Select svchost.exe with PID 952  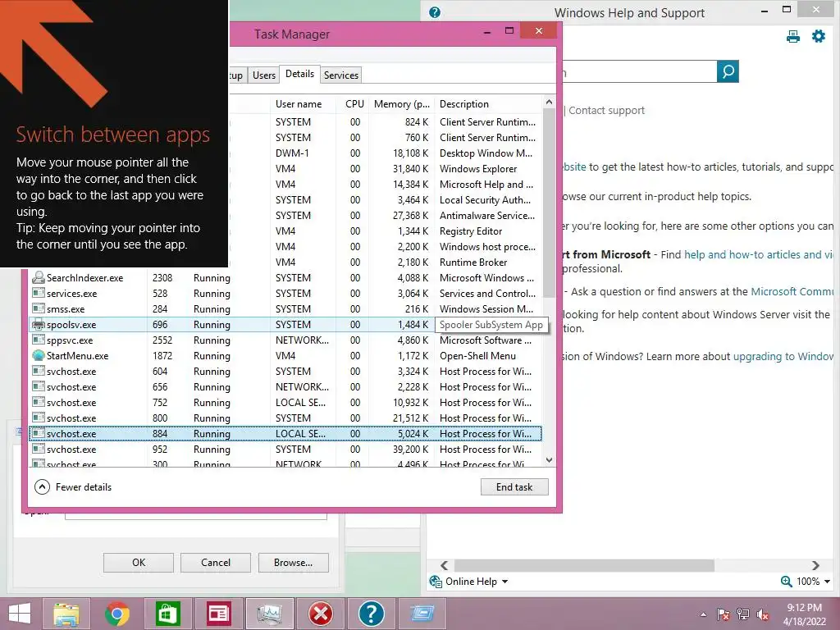[285, 449]
